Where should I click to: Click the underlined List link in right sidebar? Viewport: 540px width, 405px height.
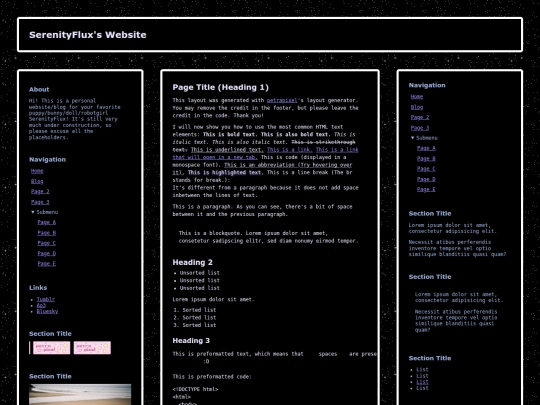point(422,382)
